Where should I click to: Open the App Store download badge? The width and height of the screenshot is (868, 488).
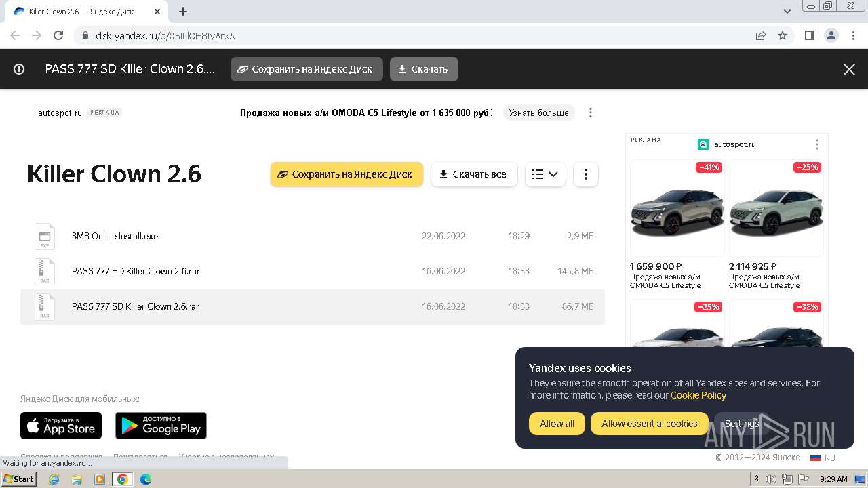61,426
